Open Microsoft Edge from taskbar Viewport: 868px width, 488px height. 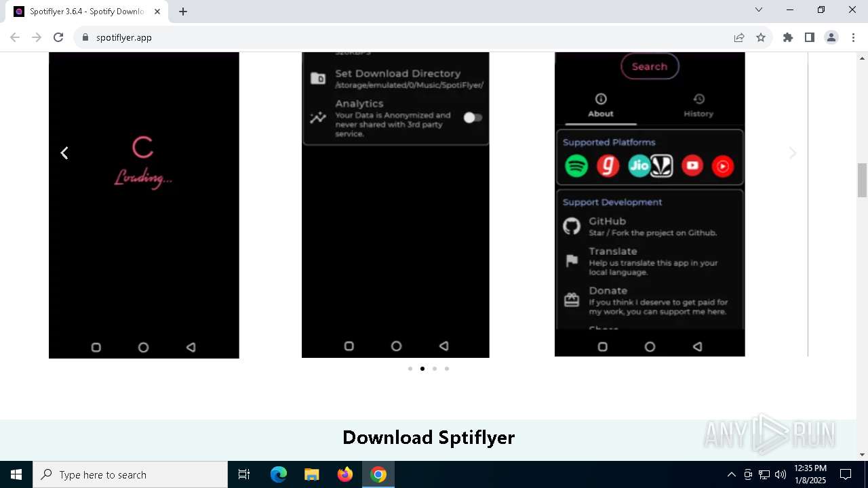279,474
